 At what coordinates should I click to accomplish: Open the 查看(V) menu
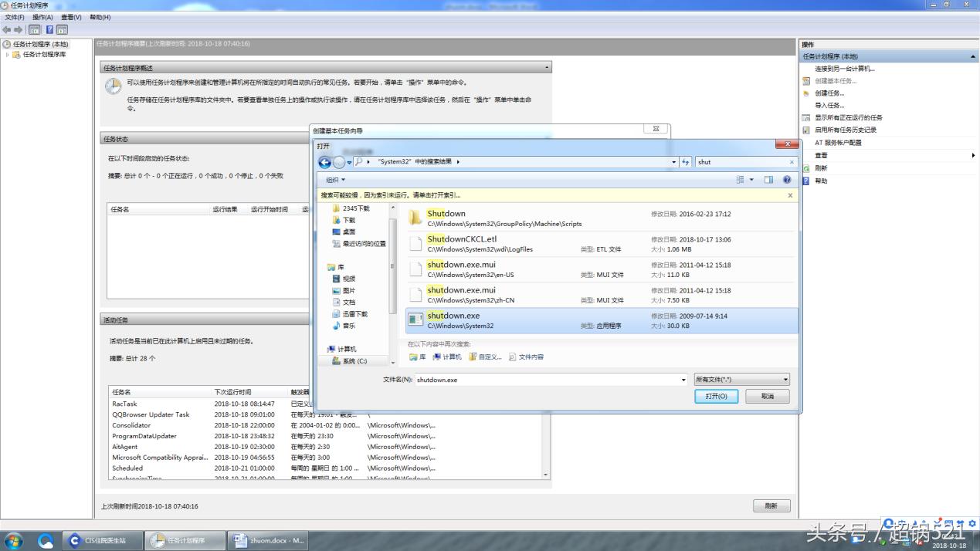(x=70, y=17)
